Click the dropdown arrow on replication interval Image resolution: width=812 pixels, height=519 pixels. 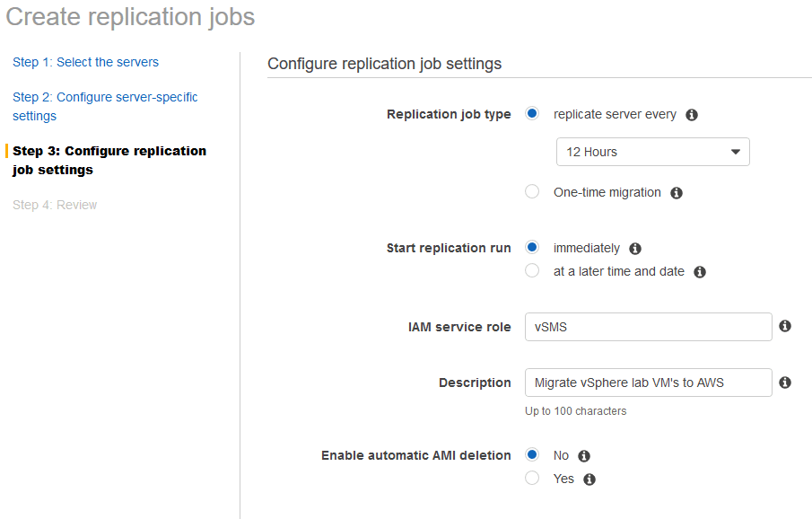click(736, 152)
